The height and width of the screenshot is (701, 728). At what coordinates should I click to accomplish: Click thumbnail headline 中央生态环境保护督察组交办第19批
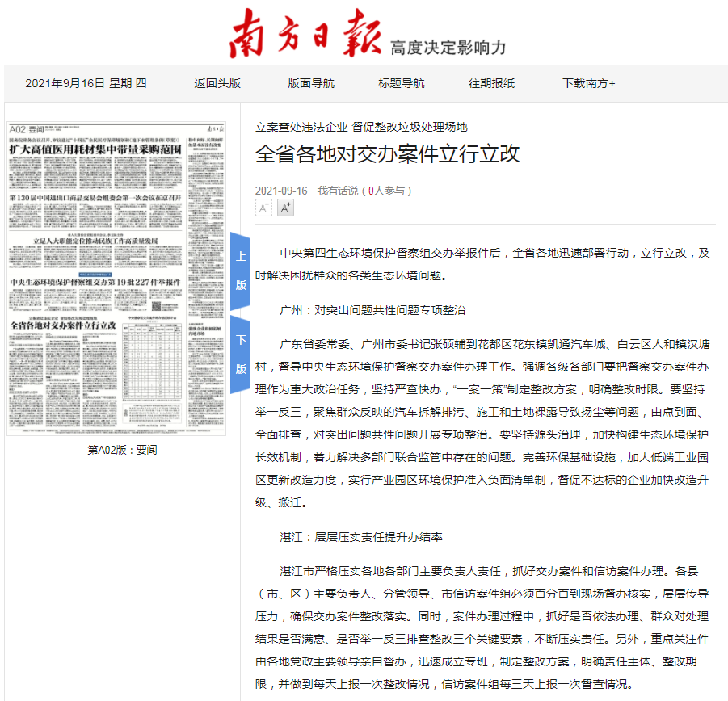click(95, 283)
